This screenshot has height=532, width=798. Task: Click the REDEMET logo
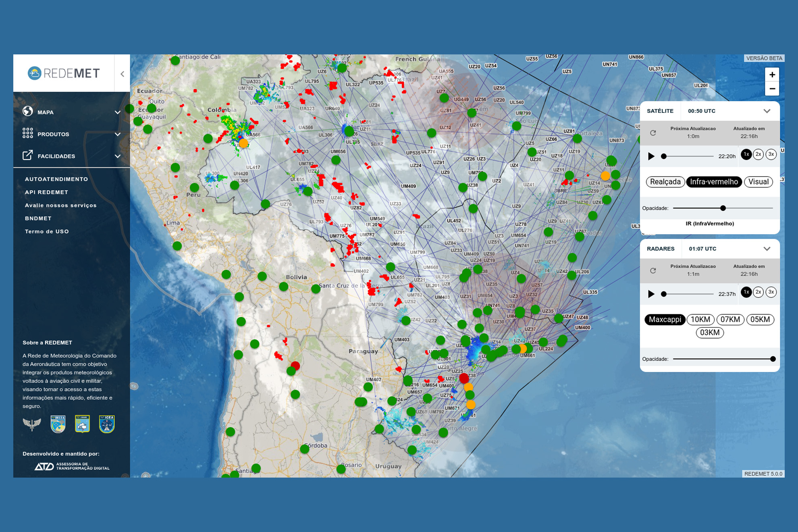click(x=64, y=73)
